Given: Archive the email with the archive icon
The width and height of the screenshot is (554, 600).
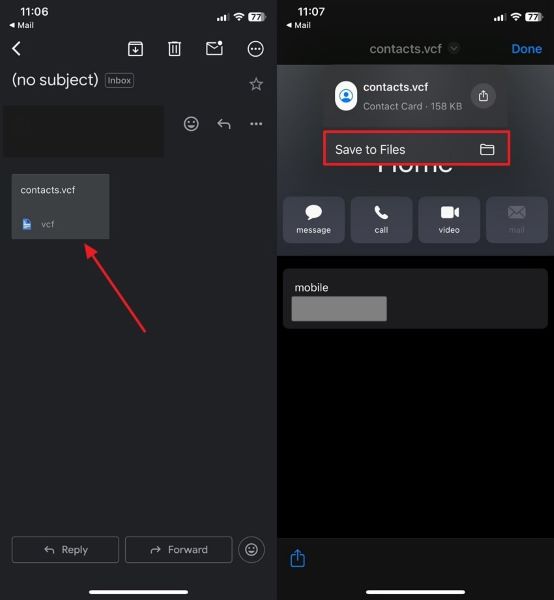Looking at the screenshot, I should coord(135,49).
